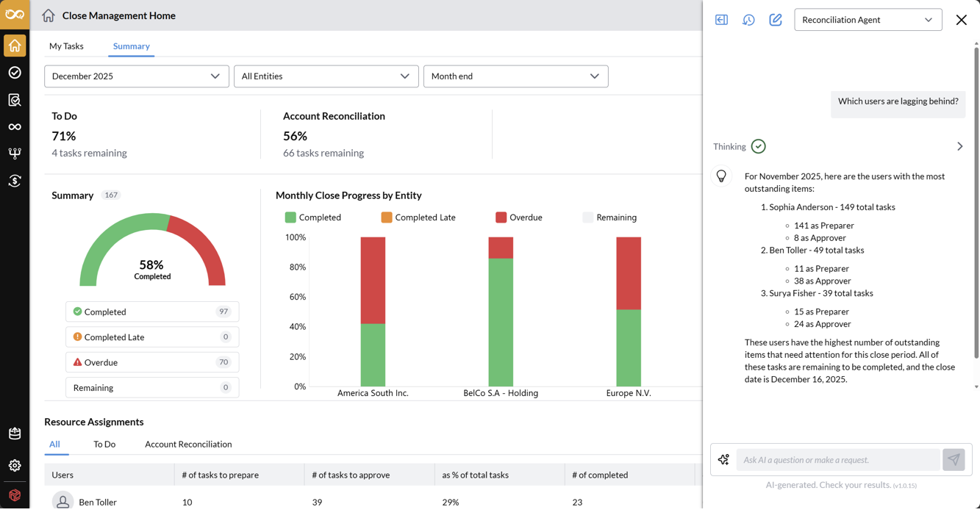Click the BelCo S.A - Holding bar
This screenshot has width=980, height=529.
point(501,312)
